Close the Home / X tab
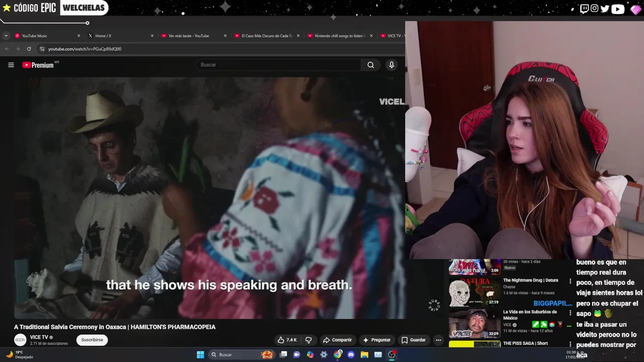 152,36
